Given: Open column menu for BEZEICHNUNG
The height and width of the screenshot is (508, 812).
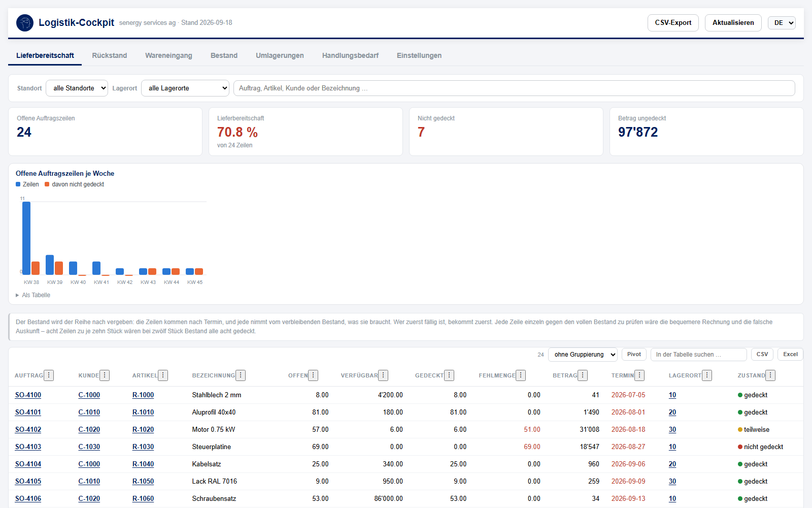Looking at the screenshot, I should tap(241, 375).
